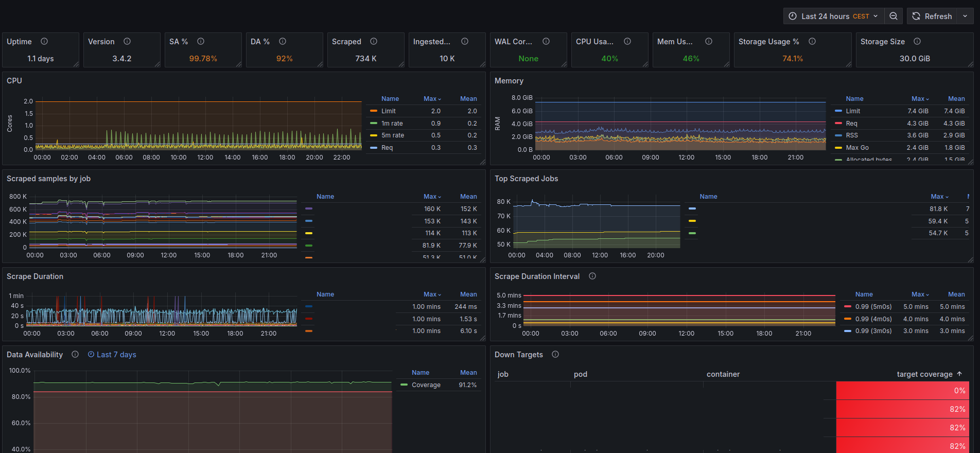Open the Memory panel title menu
Screen dimensions: 980x453
point(509,81)
